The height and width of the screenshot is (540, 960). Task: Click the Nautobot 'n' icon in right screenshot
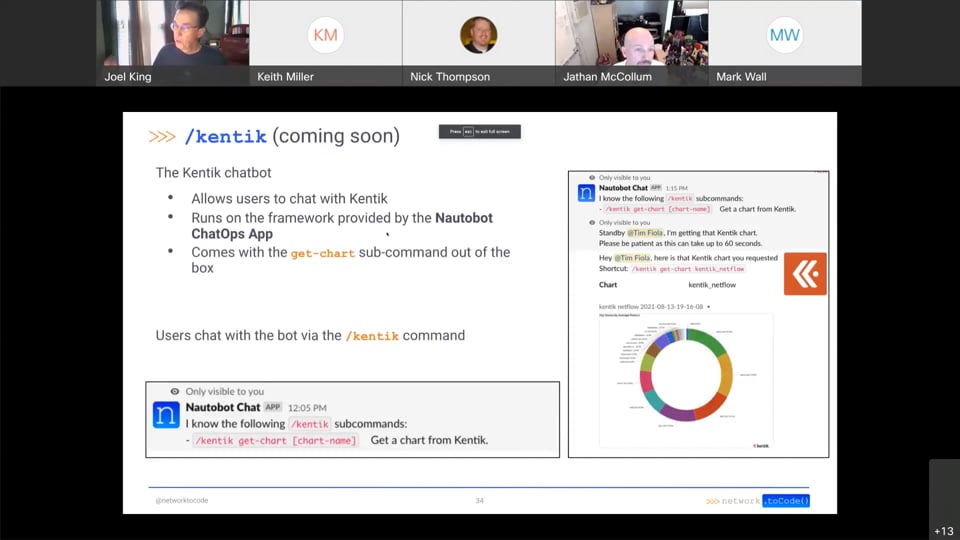pyautogui.click(x=586, y=193)
